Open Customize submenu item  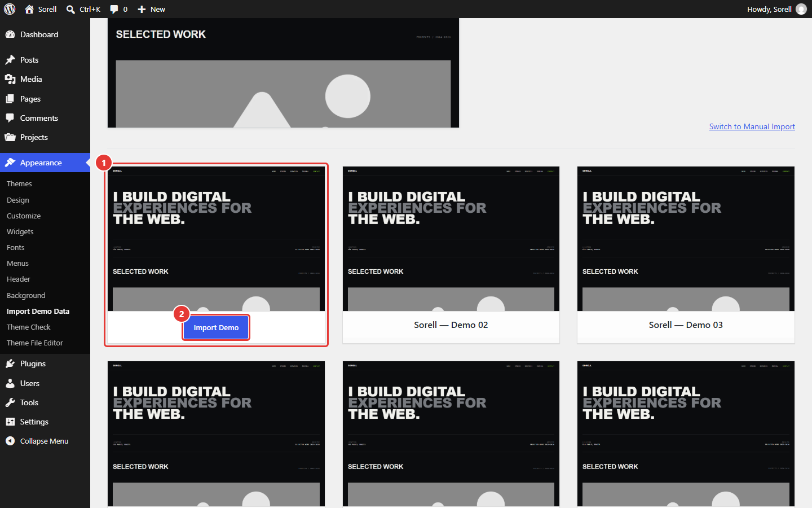pyautogui.click(x=24, y=216)
